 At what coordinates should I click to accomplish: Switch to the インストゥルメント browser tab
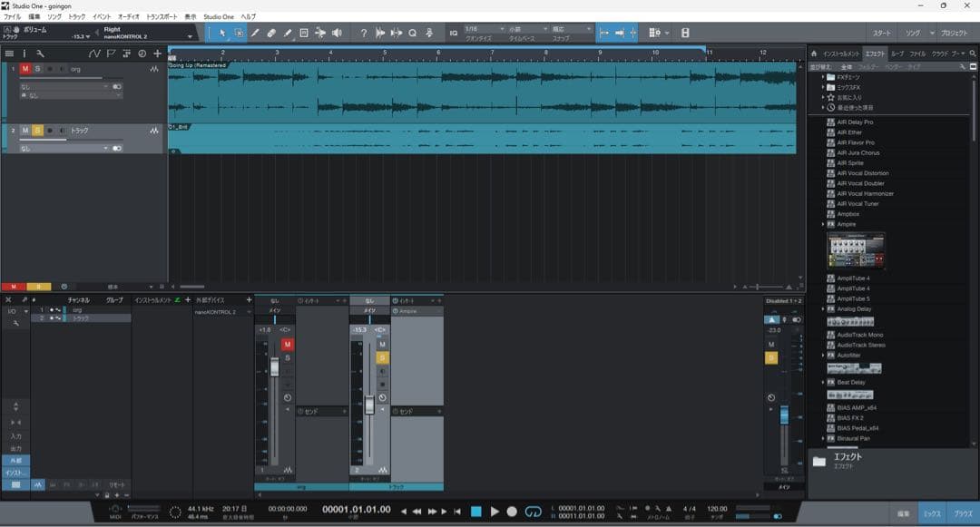(x=840, y=54)
